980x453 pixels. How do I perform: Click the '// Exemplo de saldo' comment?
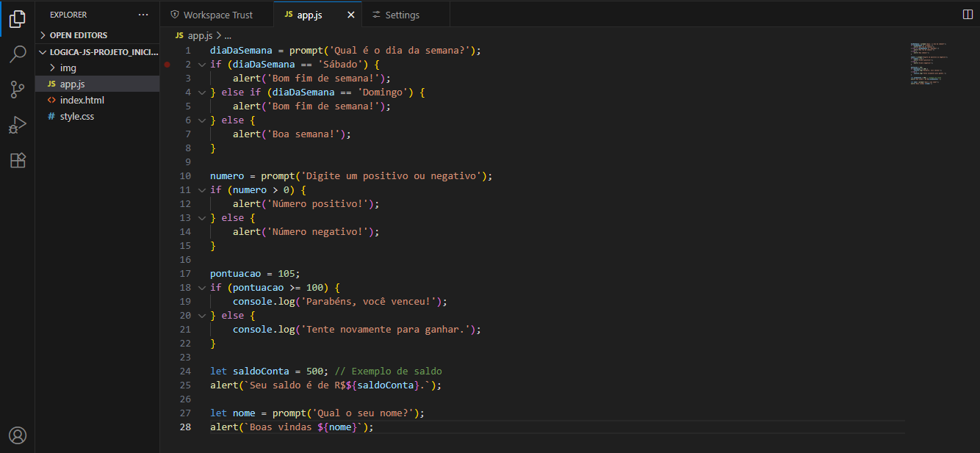tap(389, 372)
